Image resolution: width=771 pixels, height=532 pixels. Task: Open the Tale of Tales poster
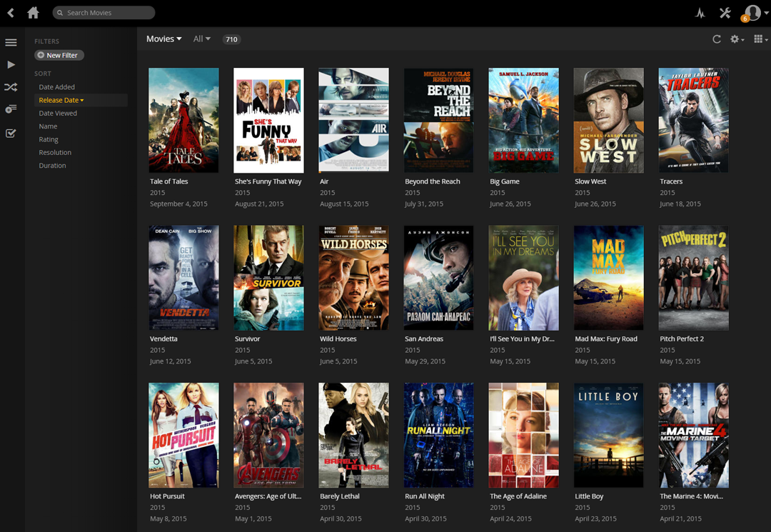[184, 121]
